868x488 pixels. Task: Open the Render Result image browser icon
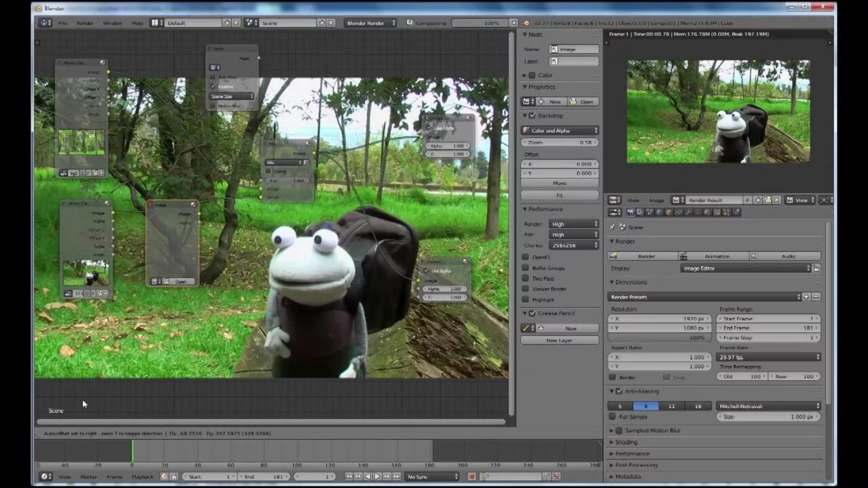677,200
